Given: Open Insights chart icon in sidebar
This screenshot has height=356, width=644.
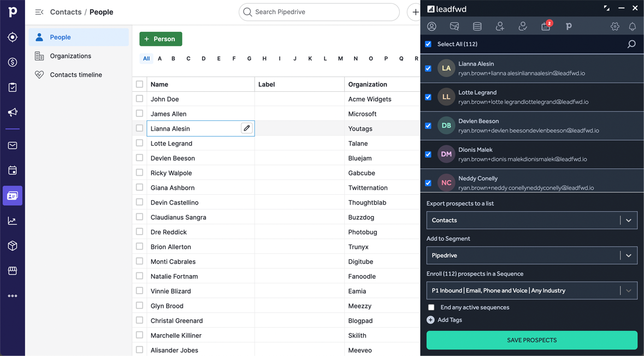Looking at the screenshot, I should pos(13,221).
